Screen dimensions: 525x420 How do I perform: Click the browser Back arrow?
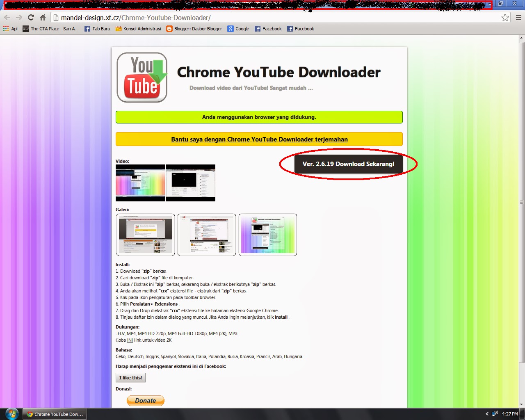[x=7, y=18]
